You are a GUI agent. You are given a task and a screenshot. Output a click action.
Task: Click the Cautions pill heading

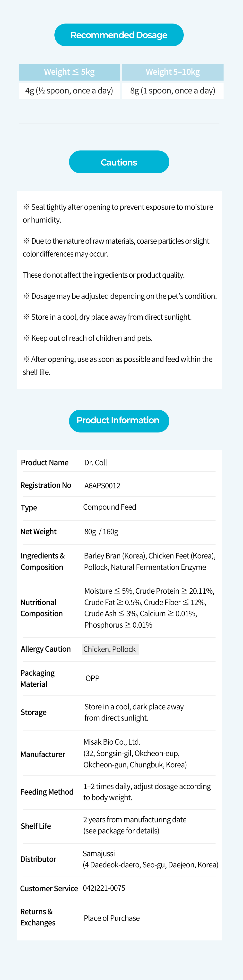click(119, 162)
